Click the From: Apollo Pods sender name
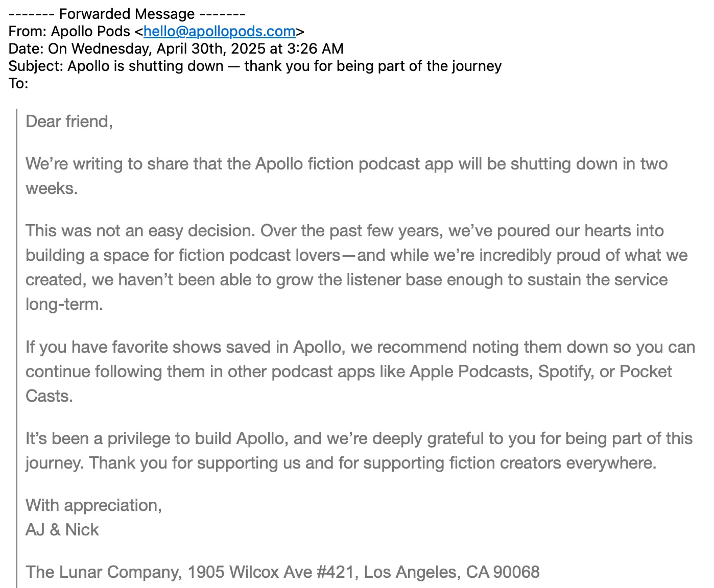The height and width of the screenshot is (588, 714). [x=90, y=31]
